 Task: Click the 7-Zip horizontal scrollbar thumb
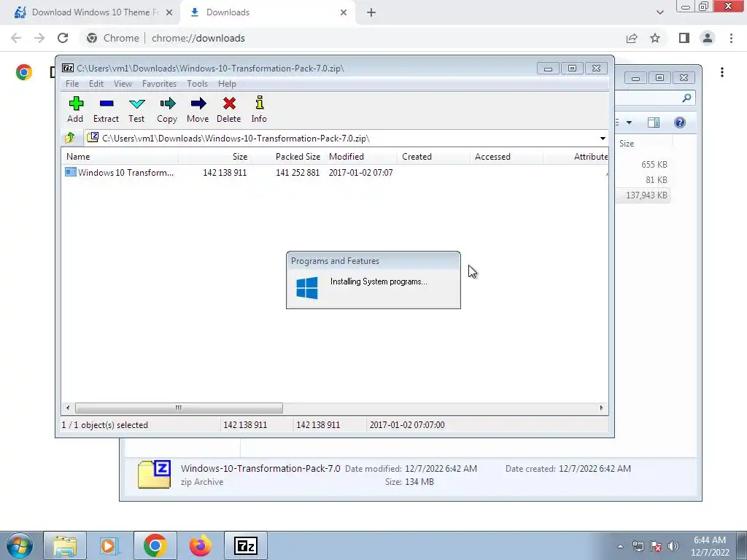point(179,408)
